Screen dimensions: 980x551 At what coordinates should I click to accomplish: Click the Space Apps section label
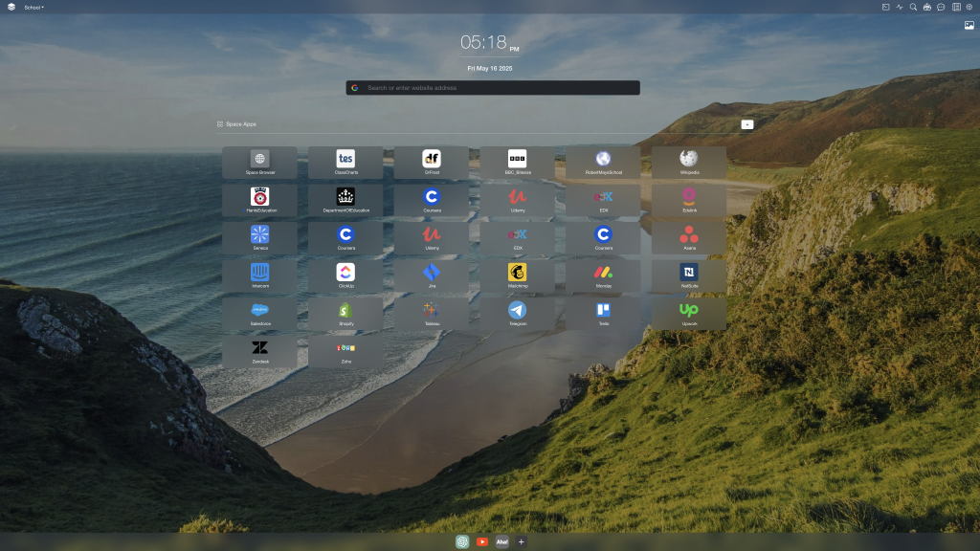240,124
